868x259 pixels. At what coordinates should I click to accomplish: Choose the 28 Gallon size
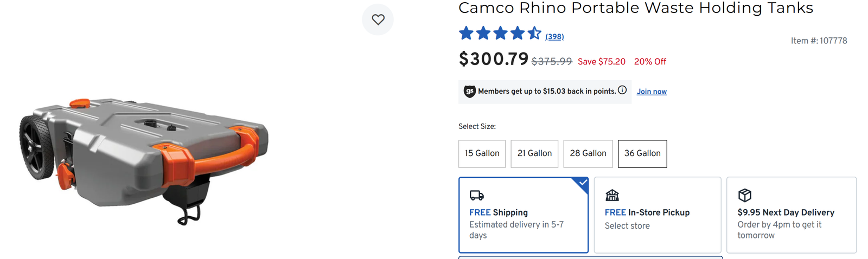click(588, 153)
